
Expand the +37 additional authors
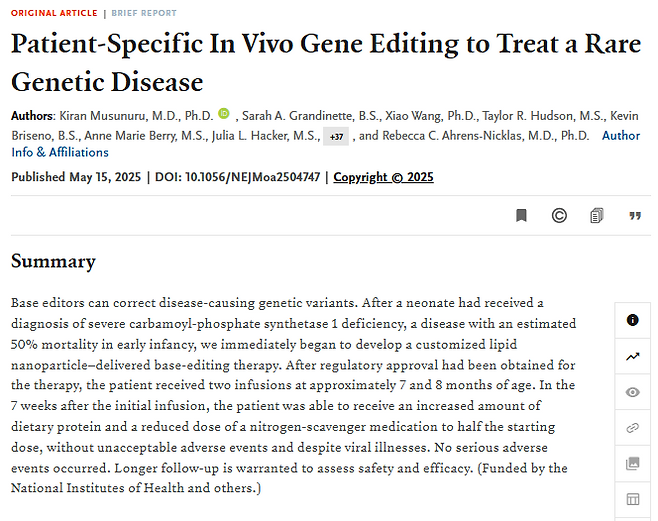coord(336,137)
